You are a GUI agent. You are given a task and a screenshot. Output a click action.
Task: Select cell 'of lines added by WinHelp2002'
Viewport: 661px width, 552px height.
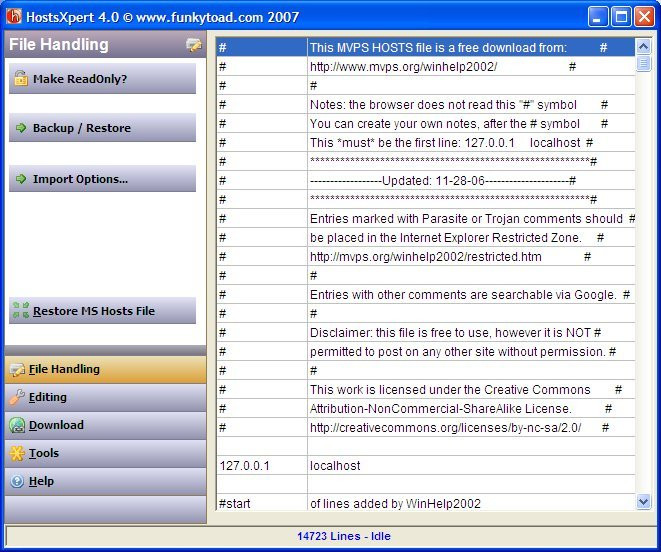coord(471,503)
